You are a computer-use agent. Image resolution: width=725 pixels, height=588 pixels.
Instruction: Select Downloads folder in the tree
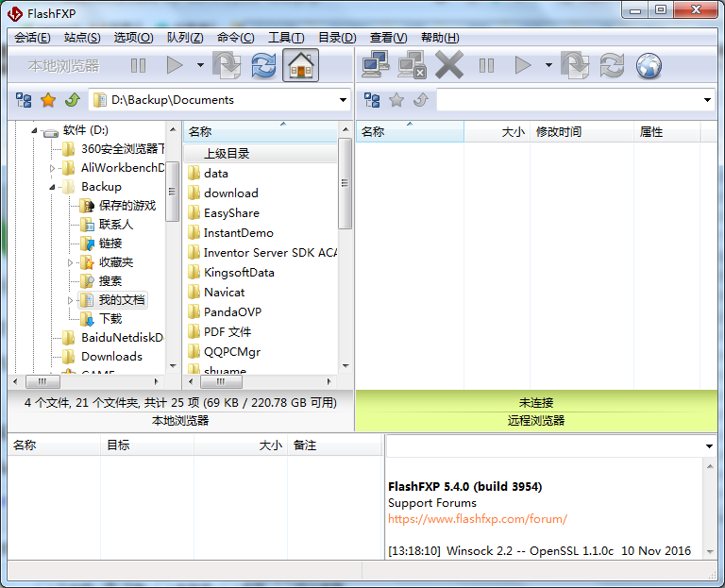coord(111,356)
